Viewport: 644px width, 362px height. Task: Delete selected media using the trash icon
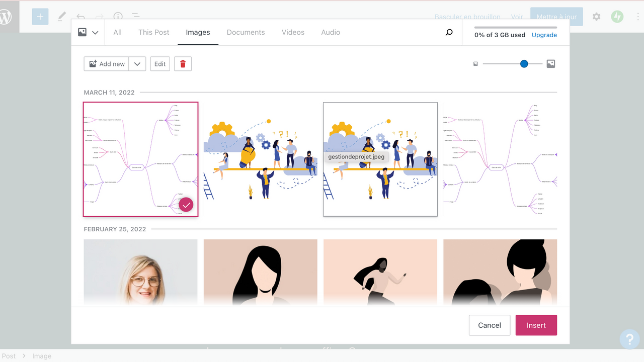point(183,63)
